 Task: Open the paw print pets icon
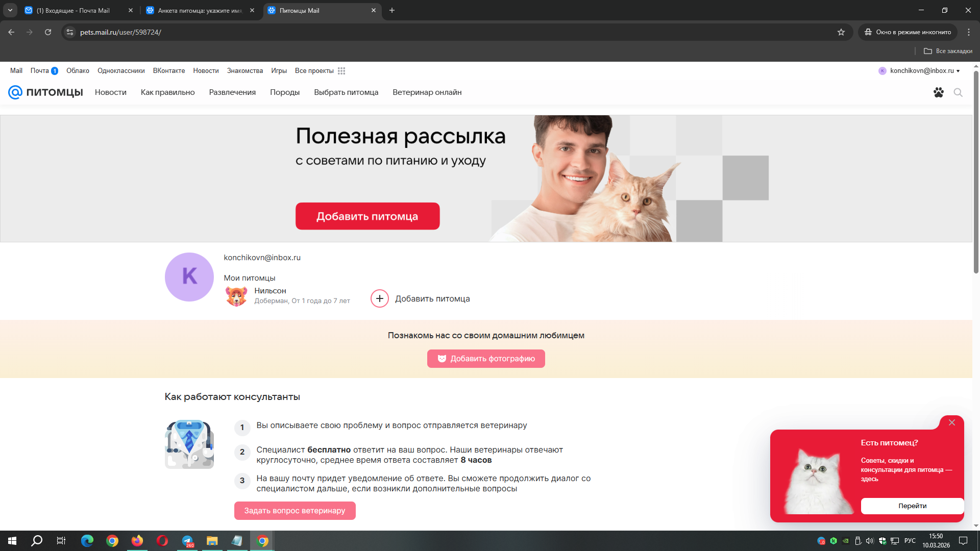(938, 92)
